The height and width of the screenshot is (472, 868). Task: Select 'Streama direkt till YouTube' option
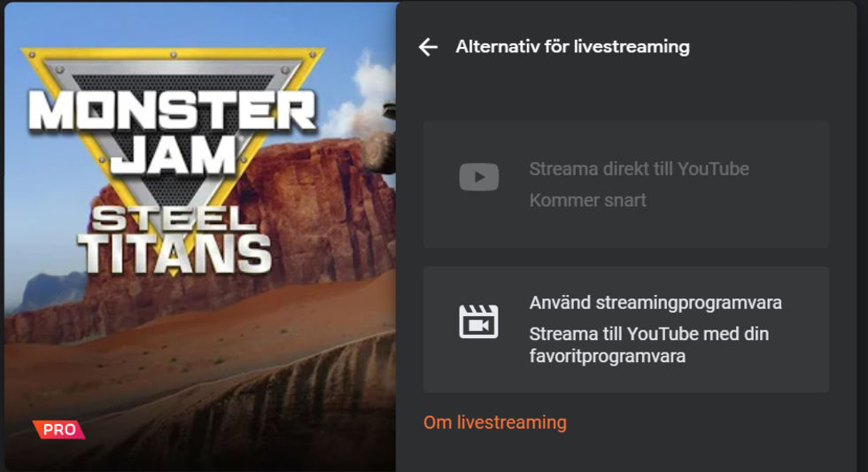click(626, 184)
